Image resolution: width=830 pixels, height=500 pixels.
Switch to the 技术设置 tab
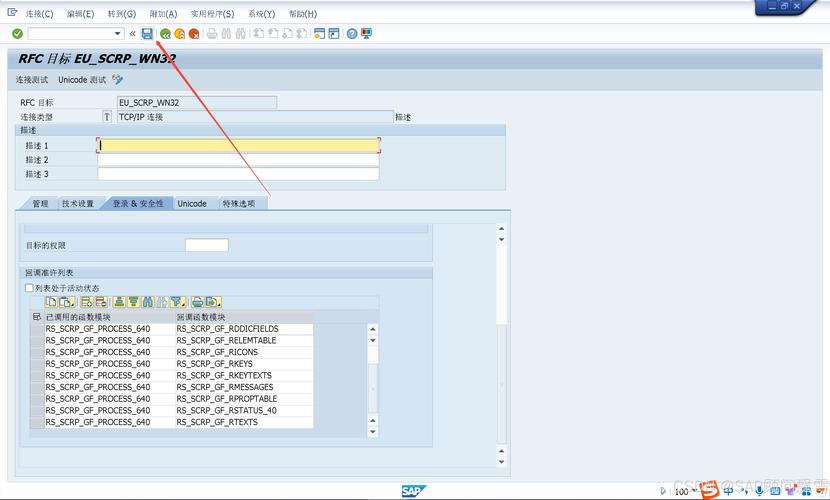[78, 203]
